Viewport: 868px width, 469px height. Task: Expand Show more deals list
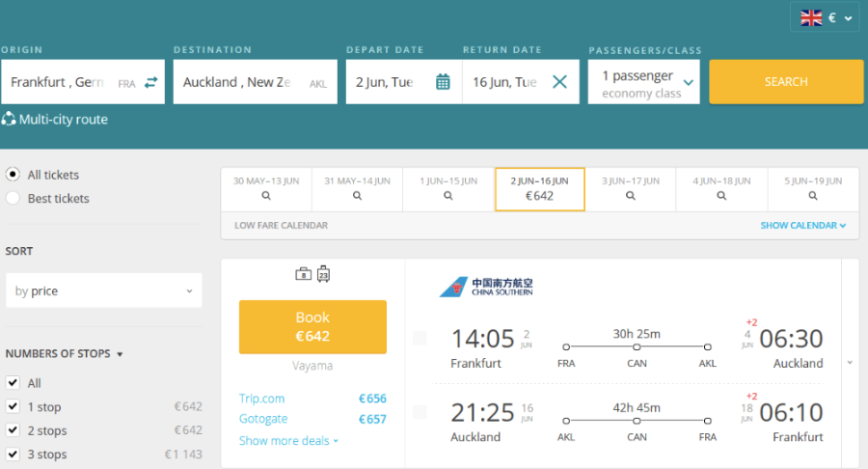tap(288, 441)
